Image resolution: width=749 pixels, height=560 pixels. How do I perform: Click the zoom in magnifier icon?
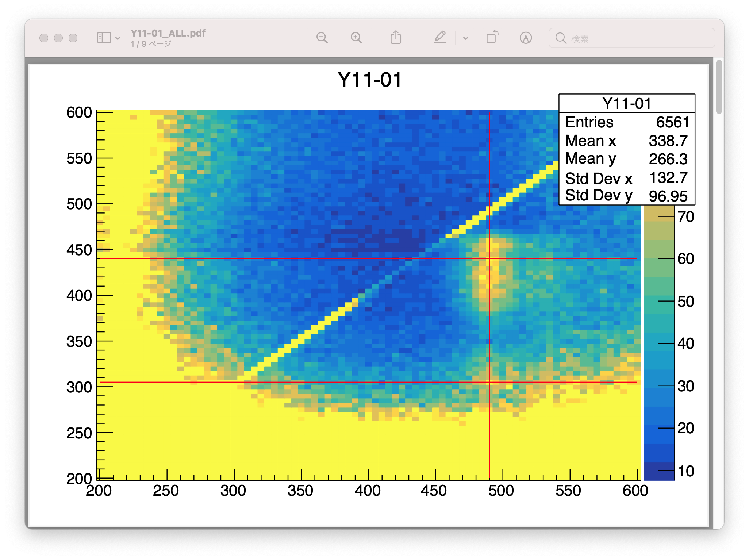point(356,38)
